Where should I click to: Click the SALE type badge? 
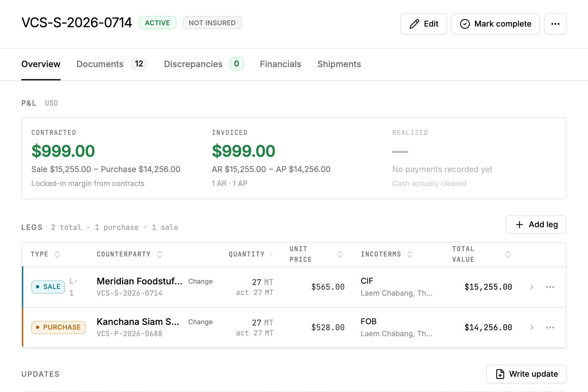[48, 287]
